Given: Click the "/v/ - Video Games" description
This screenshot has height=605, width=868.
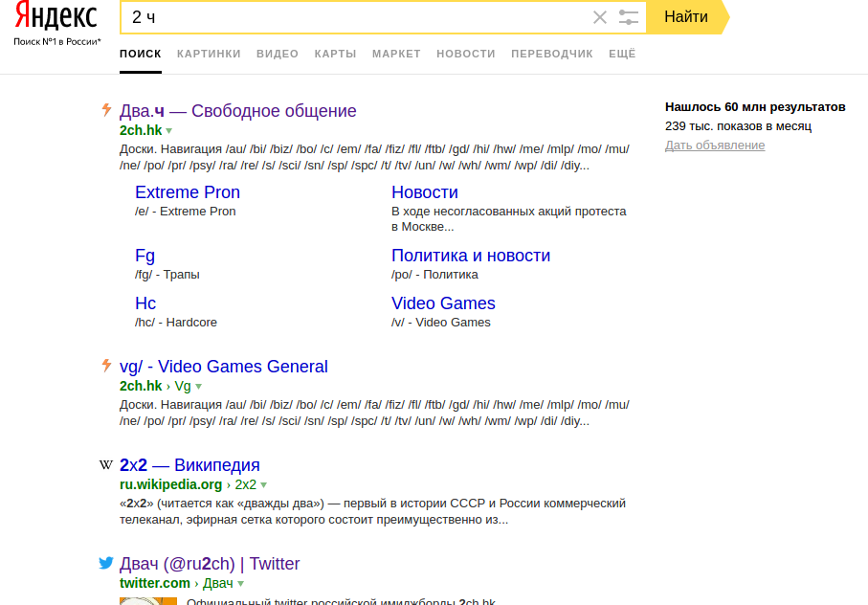Looking at the screenshot, I should click(x=440, y=323).
